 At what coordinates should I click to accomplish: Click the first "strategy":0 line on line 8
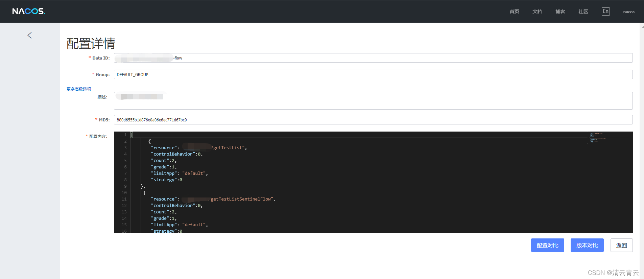pos(166,180)
